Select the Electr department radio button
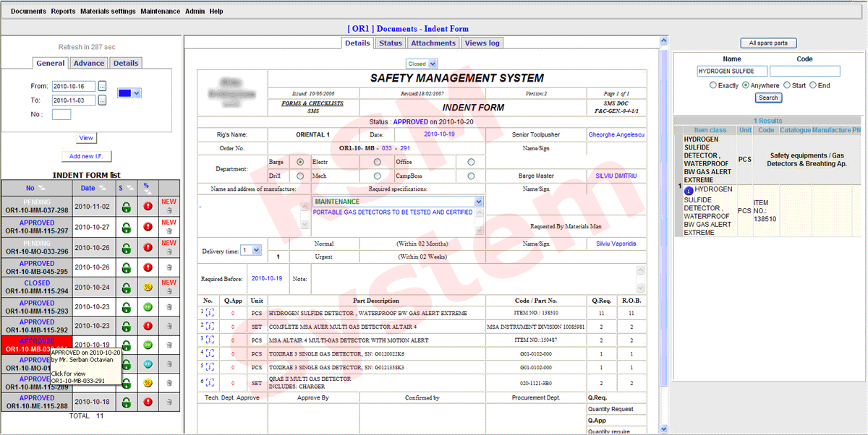This screenshot has width=868, height=435. click(x=377, y=162)
